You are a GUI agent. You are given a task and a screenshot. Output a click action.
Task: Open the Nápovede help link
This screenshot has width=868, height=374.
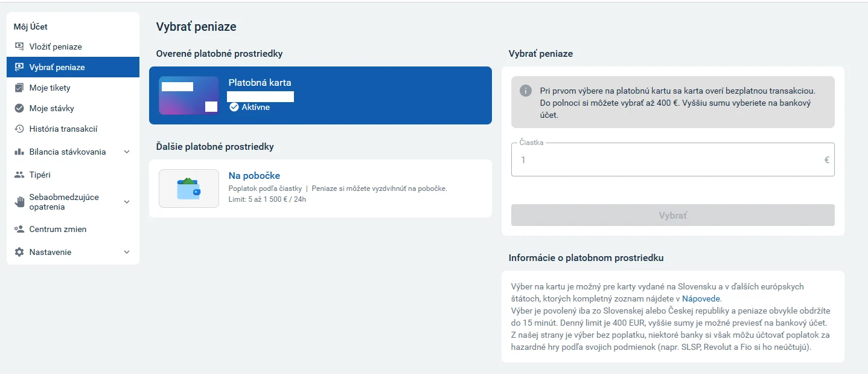[x=701, y=298]
